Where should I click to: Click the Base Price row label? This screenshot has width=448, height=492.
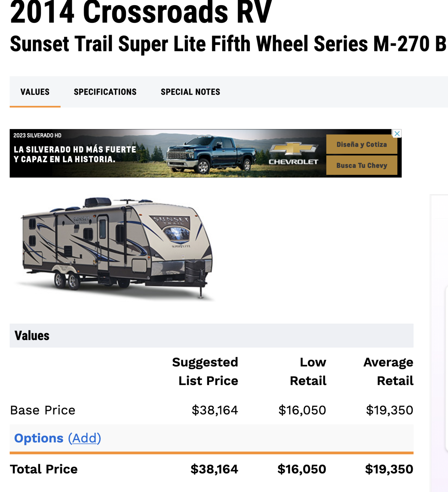(43, 410)
